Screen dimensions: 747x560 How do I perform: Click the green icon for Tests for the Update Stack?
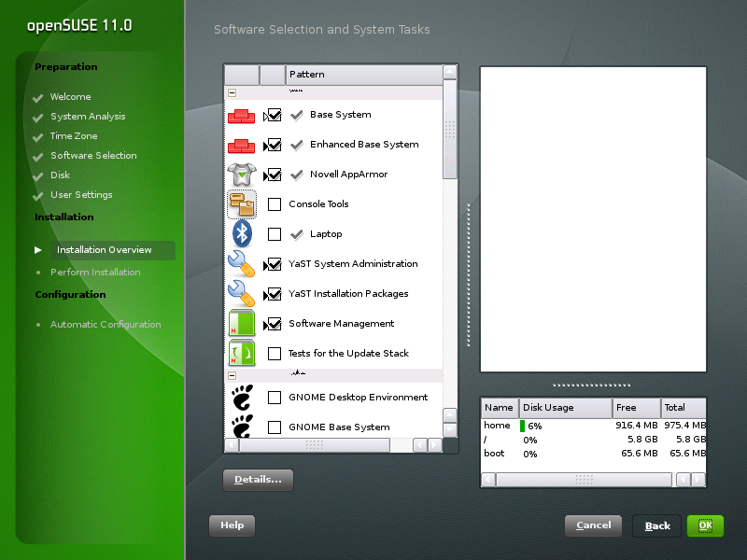click(242, 353)
